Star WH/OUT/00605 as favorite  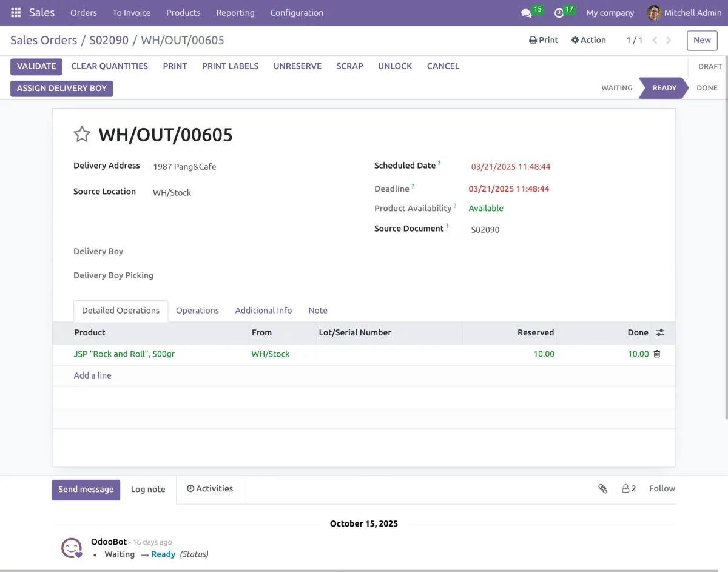[82, 134]
